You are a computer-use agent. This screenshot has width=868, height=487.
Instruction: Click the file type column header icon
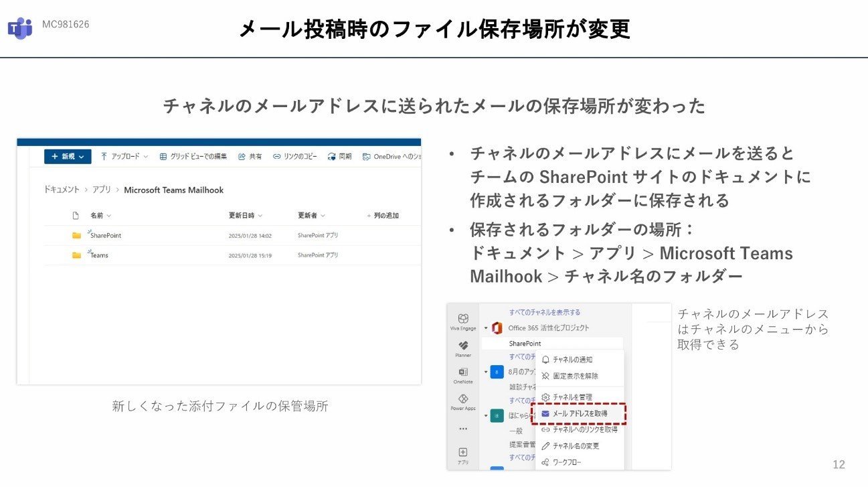(x=76, y=216)
